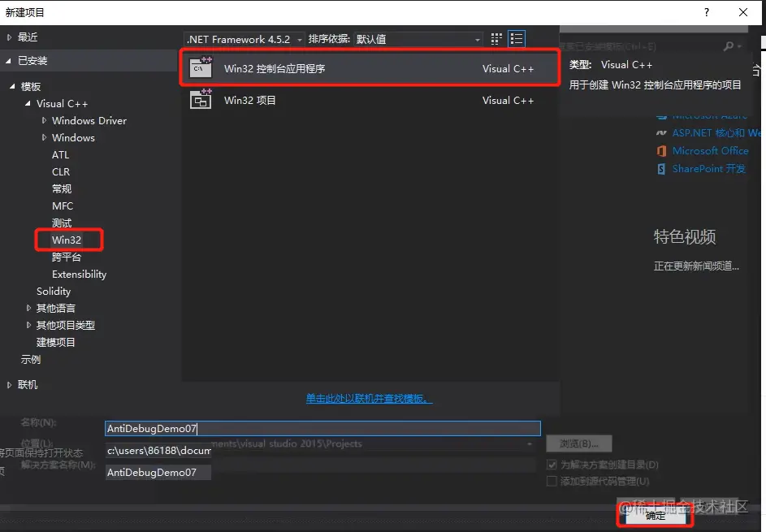
Task: Close the 新建项目 dialog
Action: [743, 12]
